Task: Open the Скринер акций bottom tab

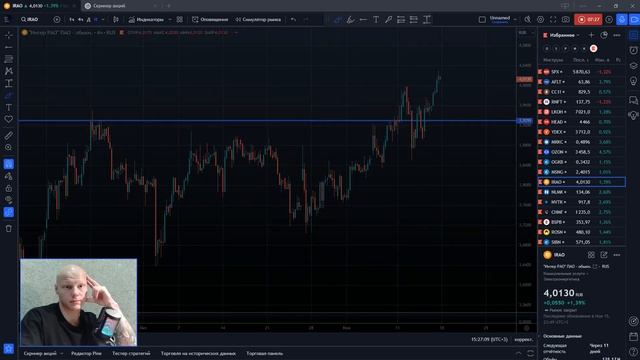Action: [x=40, y=353]
